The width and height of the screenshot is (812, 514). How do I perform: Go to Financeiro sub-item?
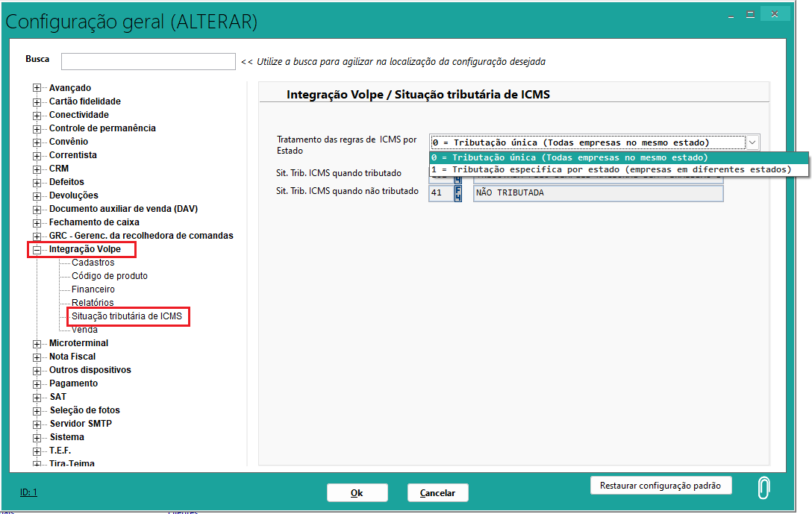coord(93,289)
